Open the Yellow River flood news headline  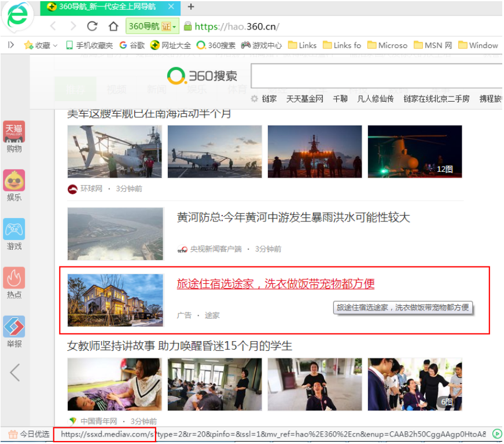pos(293,217)
